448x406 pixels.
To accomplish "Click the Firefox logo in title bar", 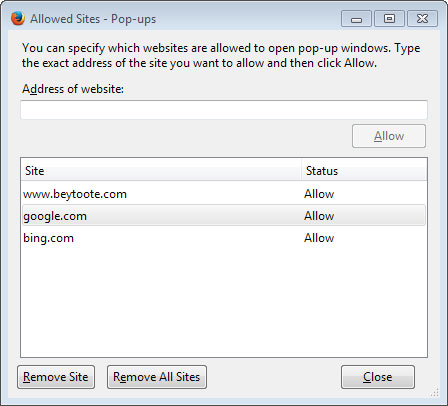I will point(18,18).
